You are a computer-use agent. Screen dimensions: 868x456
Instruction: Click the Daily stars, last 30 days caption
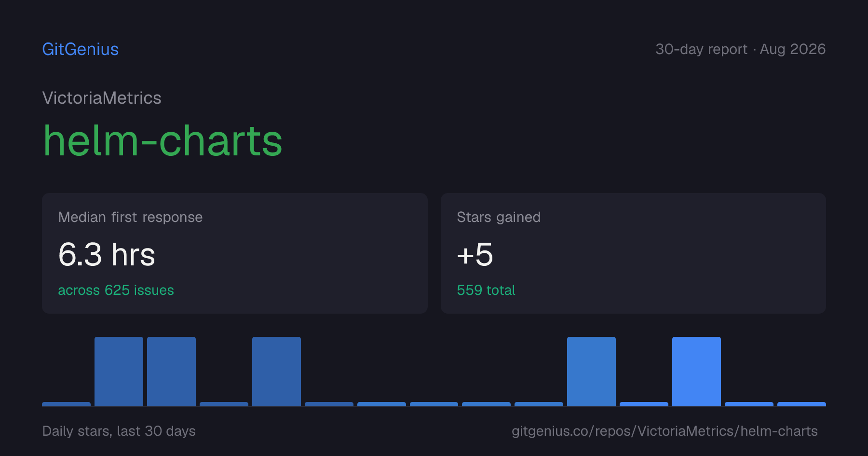pos(119,431)
